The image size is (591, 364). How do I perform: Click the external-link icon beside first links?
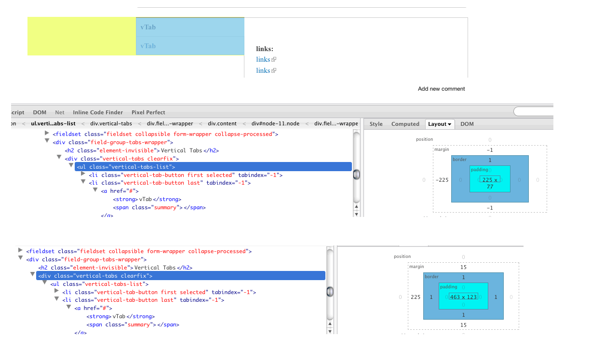(x=275, y=59)
